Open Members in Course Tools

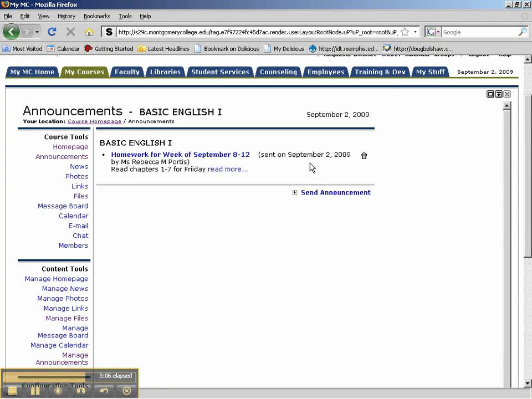[73, 245]
